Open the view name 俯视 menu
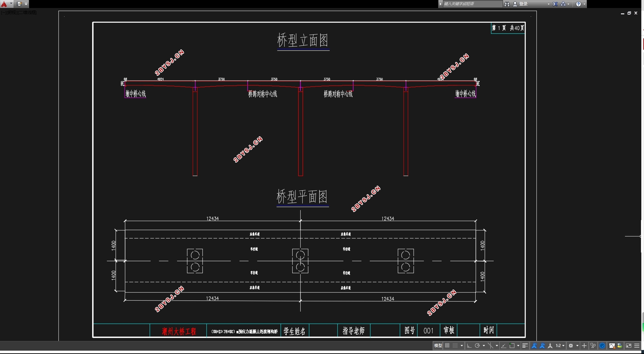The height and width of the screenshot is (354, 644). pyautogui.click(x=12, y=13)
